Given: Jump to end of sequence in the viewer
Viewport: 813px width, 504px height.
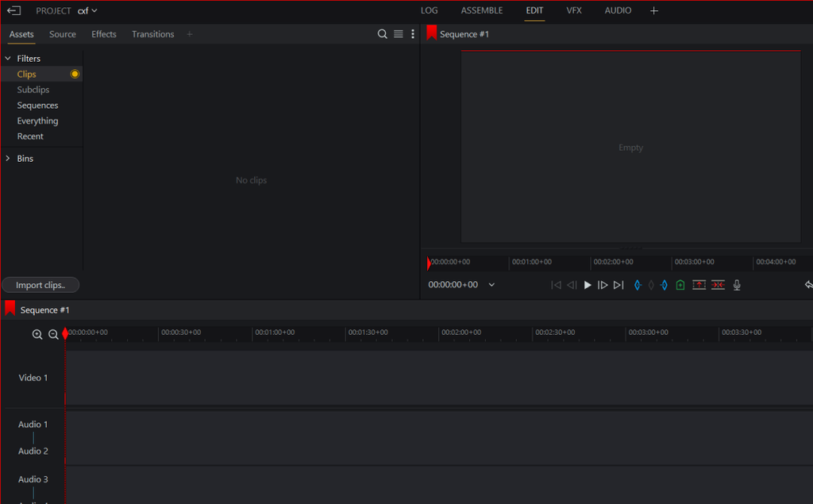Looking at the screenshot, I should pos(618,285).
